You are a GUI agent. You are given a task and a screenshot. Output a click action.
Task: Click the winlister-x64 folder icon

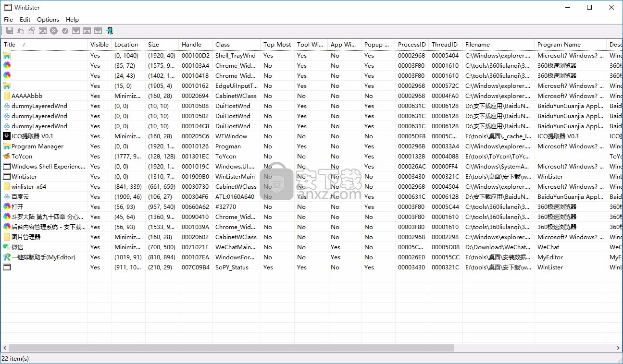point(7,186)
